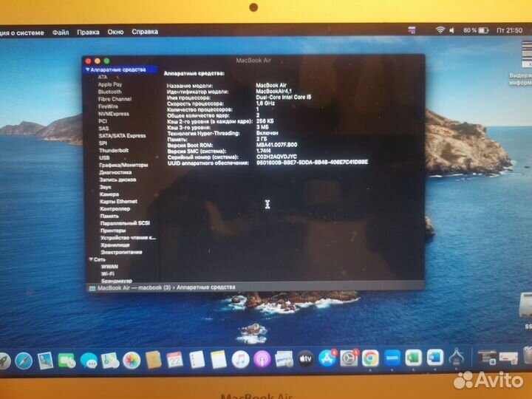532x399 pixels.
Task: Select Диагностика in the sidebar
Action: [115, 172]
